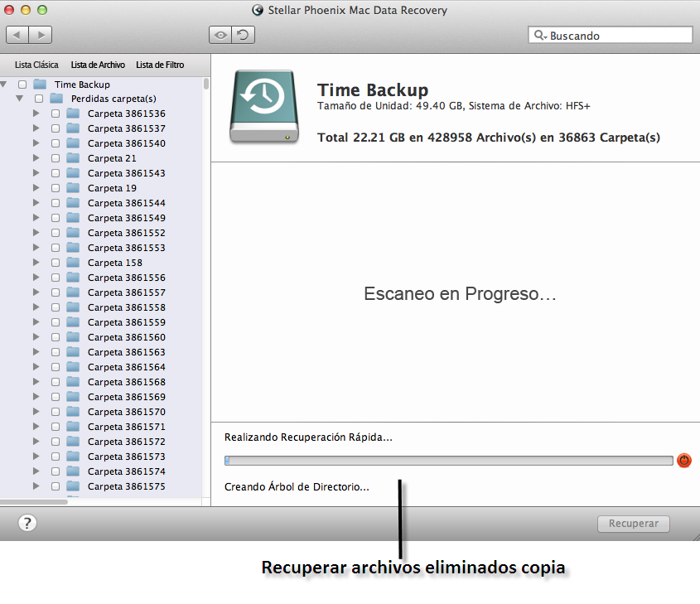
Task: Click the Buscando search field
Action: [610, 35]
